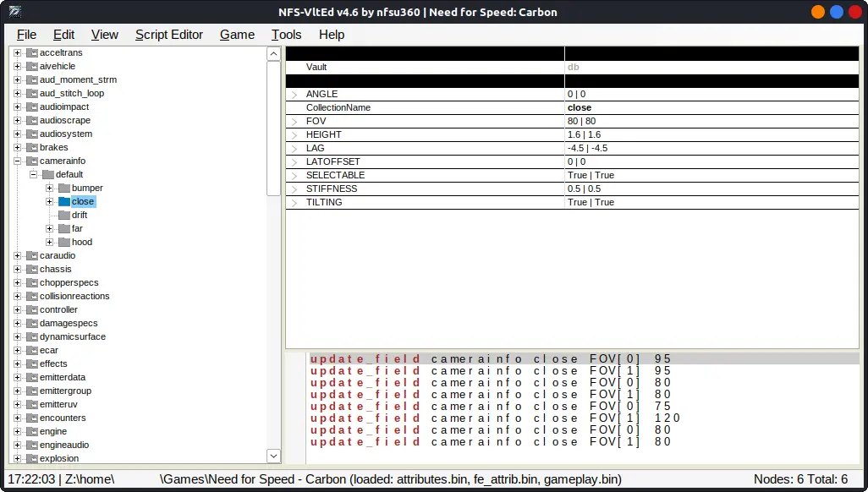Collapse the camerainfo tree node
The image size is (868, 492).
pyautogui.click(x=17, y=161)
